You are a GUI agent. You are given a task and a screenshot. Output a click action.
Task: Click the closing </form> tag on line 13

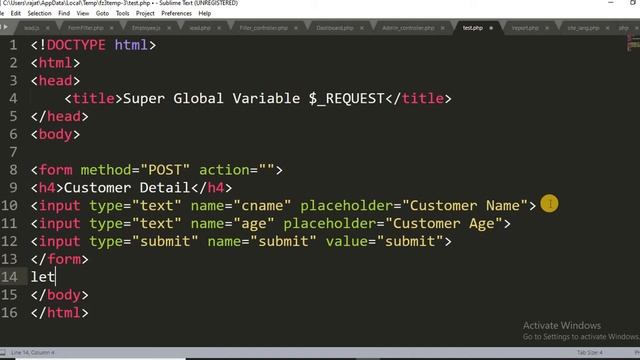60,259
